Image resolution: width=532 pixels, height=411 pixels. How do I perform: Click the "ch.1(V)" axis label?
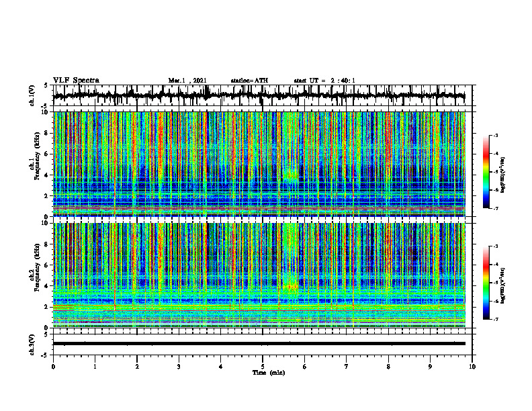[32, 95]
